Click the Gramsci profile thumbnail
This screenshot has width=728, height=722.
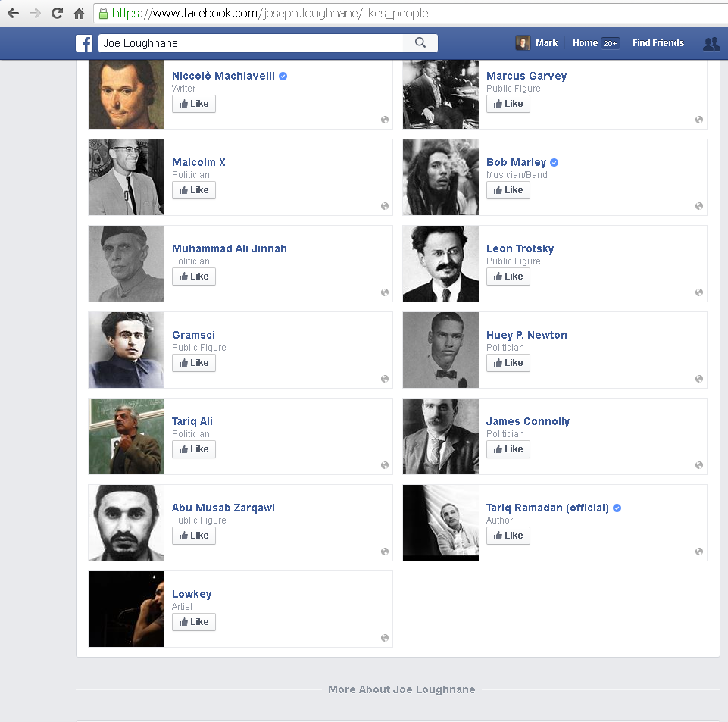point(127,350)
